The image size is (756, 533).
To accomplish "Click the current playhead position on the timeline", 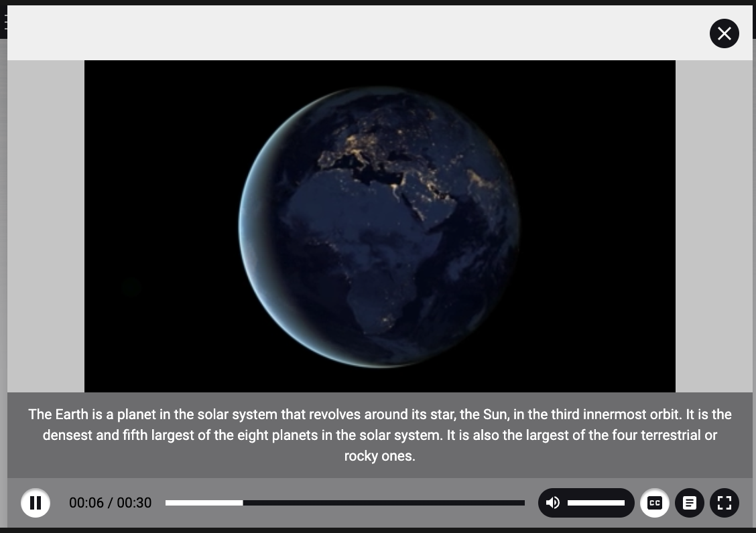I will [243, 503].
